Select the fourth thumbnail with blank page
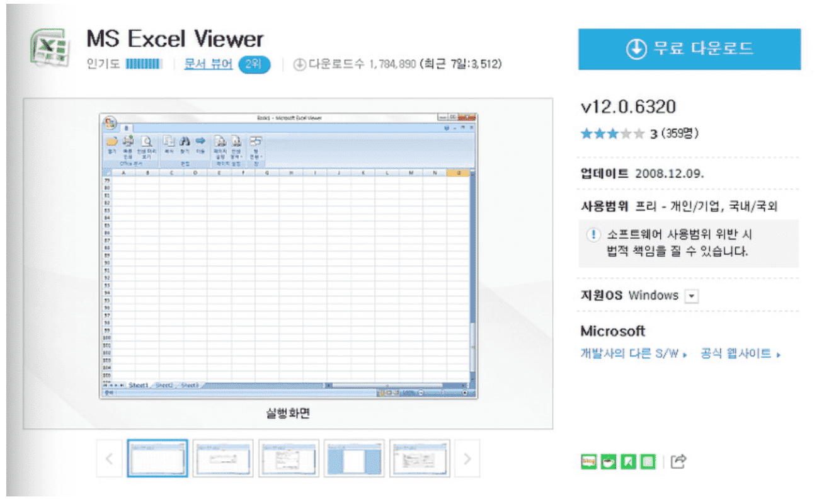829x504 pixels. (354, 458)
